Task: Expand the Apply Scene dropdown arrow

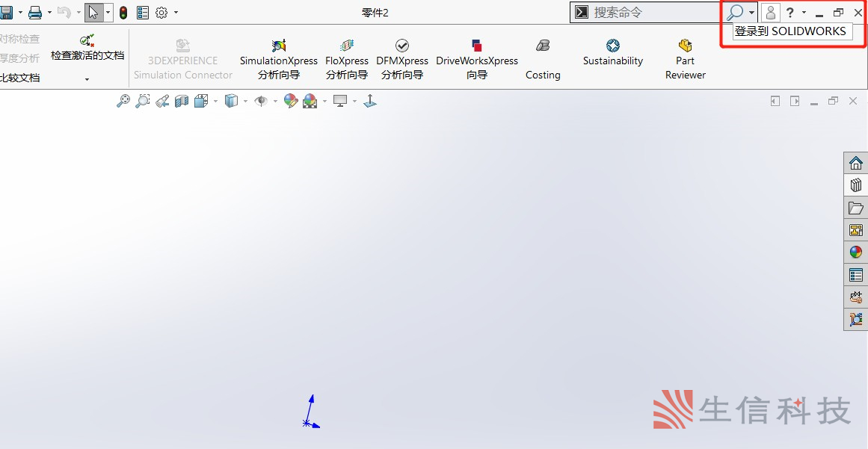Action: tap(324, 101)
